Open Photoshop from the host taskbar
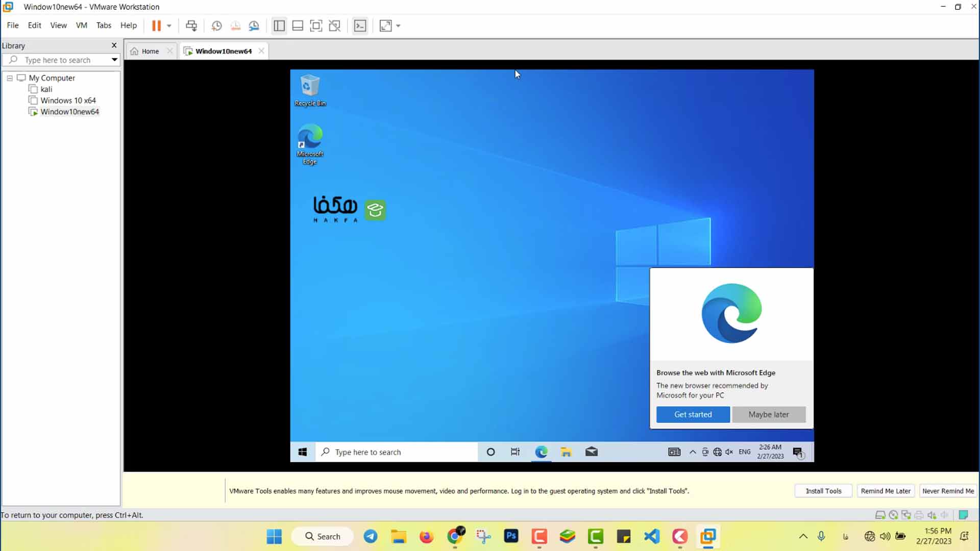980x551 pixels. [511, 536]
